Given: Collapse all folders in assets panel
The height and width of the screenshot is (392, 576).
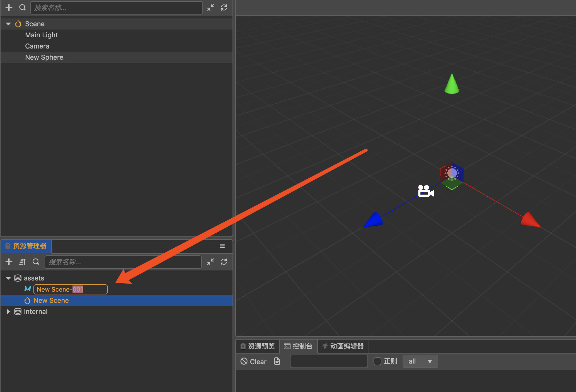Looking at the screenshot, I should pyautogui.click(x=210, y=262).
